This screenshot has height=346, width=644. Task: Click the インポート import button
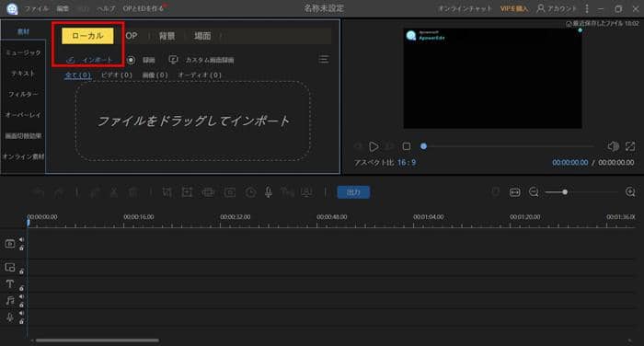[90, 60]
